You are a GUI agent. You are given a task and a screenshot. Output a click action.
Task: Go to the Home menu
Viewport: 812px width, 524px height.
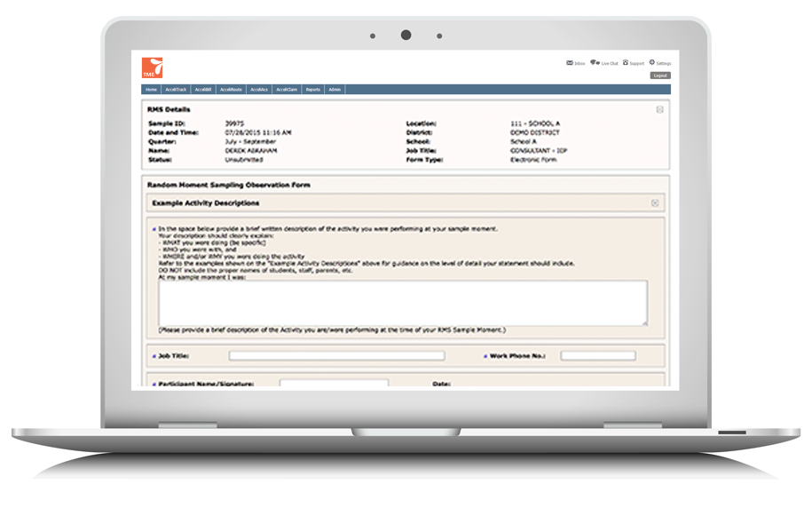click(151, 90)
